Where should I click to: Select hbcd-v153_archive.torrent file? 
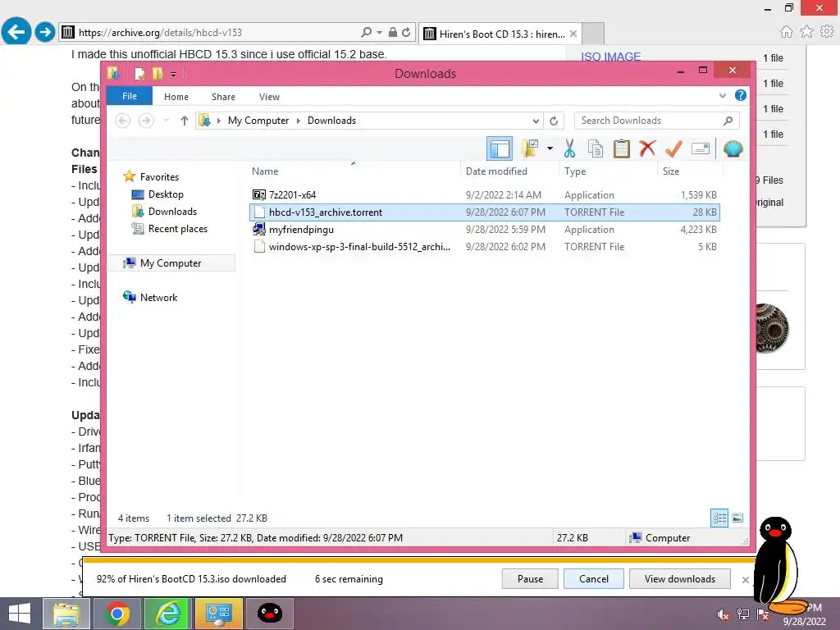[485, 212]
